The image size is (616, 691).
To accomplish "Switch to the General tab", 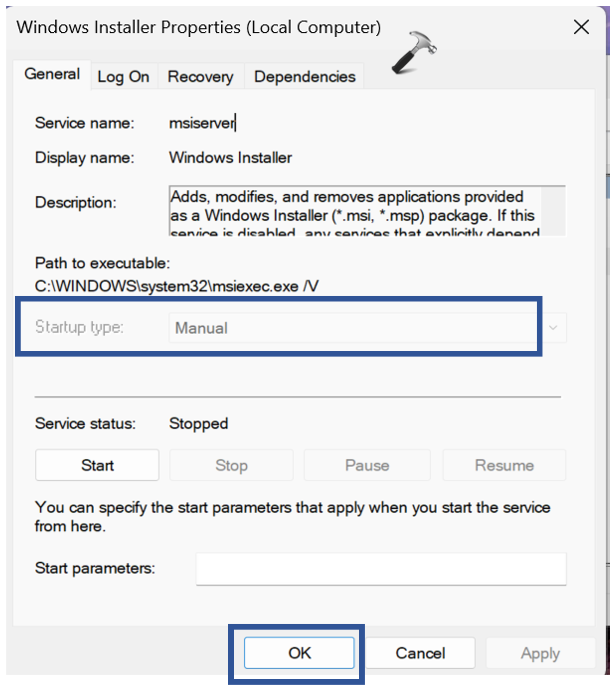I will 52,74.
